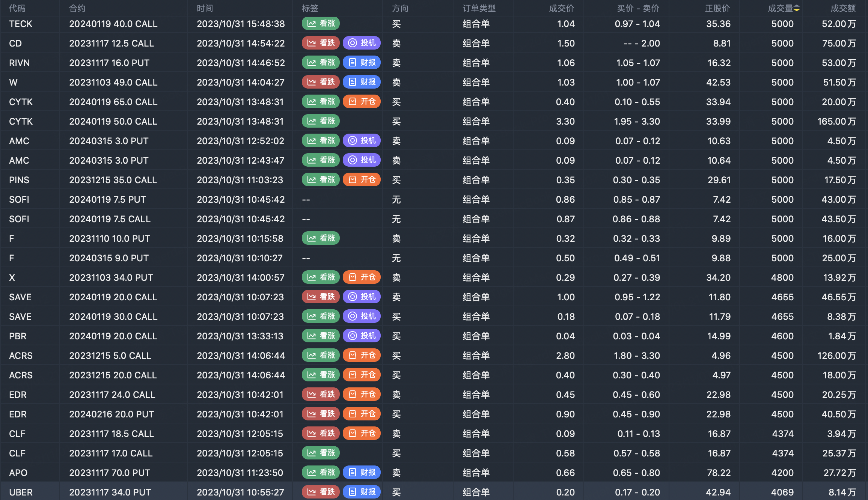The height and width of the screenshot is (500, 868).
Task: Click the 成交价 column header
Action: coord(562,8)
